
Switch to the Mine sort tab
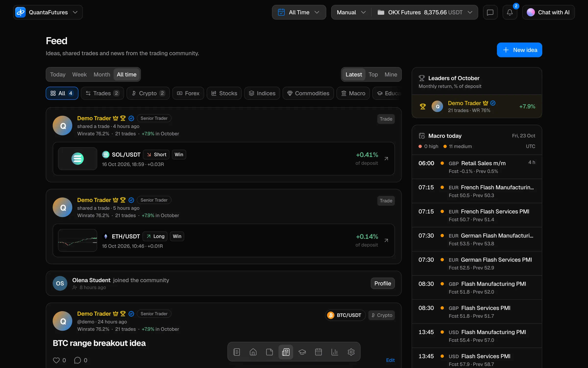point(391,74)
